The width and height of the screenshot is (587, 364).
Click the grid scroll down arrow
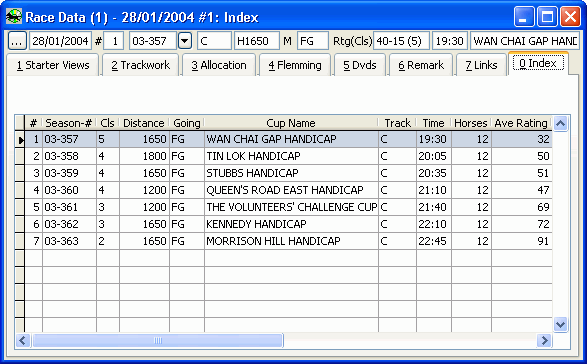560,324
